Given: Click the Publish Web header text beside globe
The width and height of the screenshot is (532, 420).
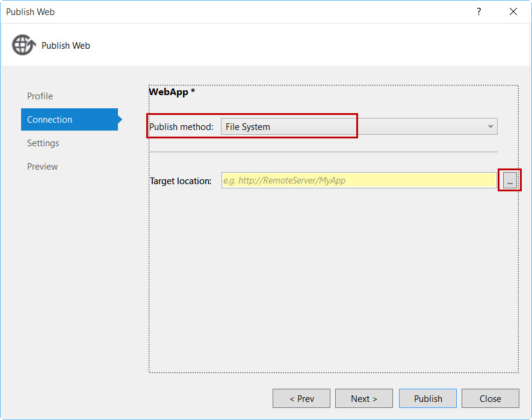Looking at the screenshot, I should 66,46.
